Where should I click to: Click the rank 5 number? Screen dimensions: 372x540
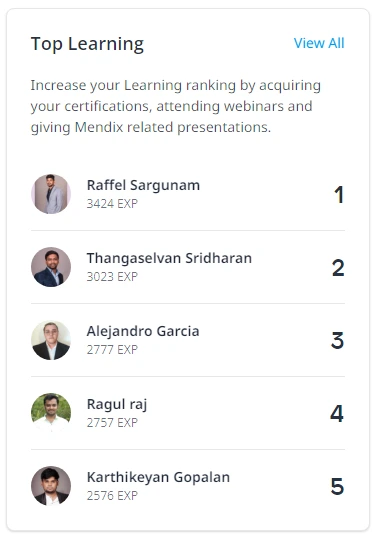coord(337,487)
